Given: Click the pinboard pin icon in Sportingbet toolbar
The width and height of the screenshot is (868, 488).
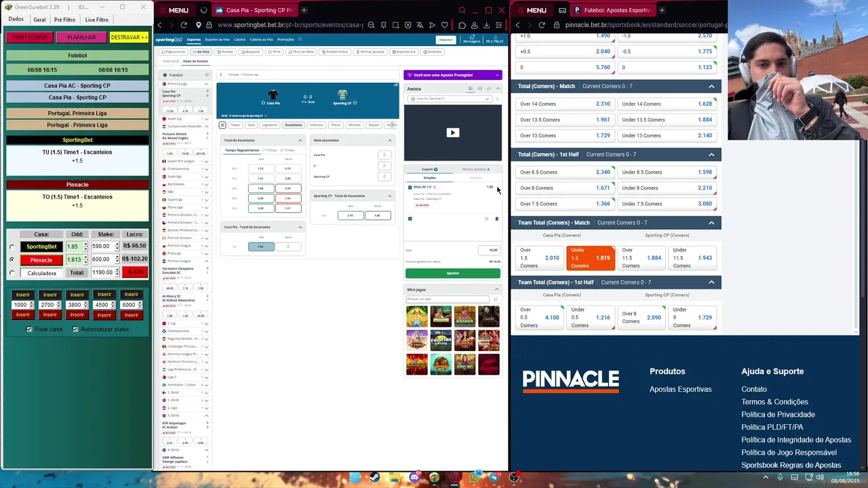Looking at the screenshot, I should tap(384, 25).
